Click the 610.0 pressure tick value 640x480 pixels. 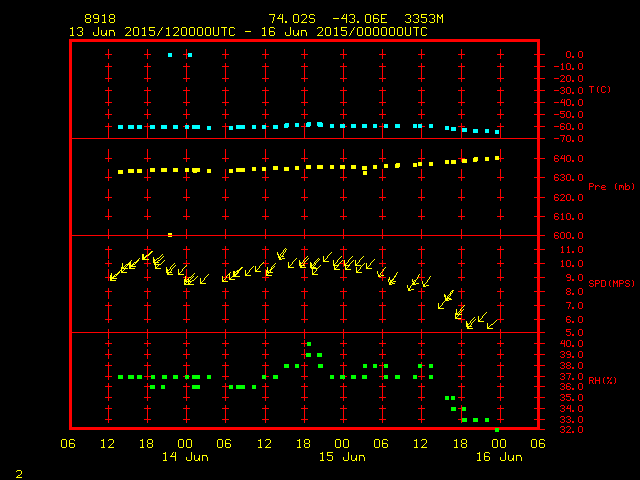(x=569, y=216)
